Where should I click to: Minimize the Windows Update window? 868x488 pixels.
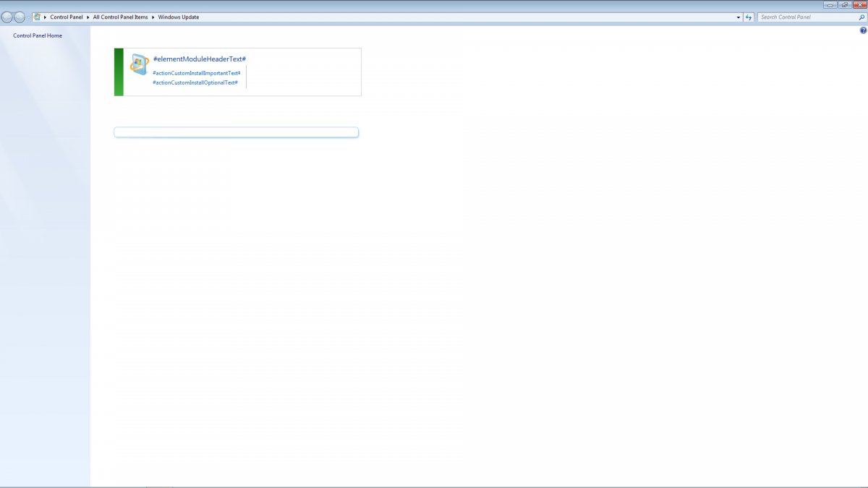pyautogui.click(x=830, y=4)
